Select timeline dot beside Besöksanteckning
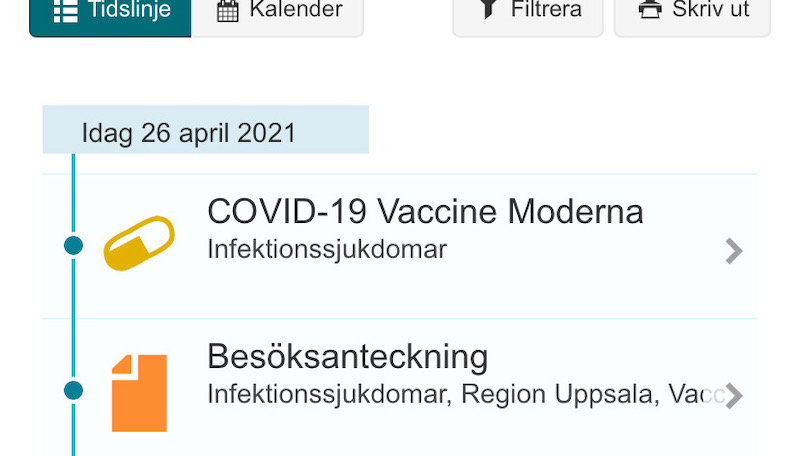Viewport: 800px width, 456px height. point(73,391)
